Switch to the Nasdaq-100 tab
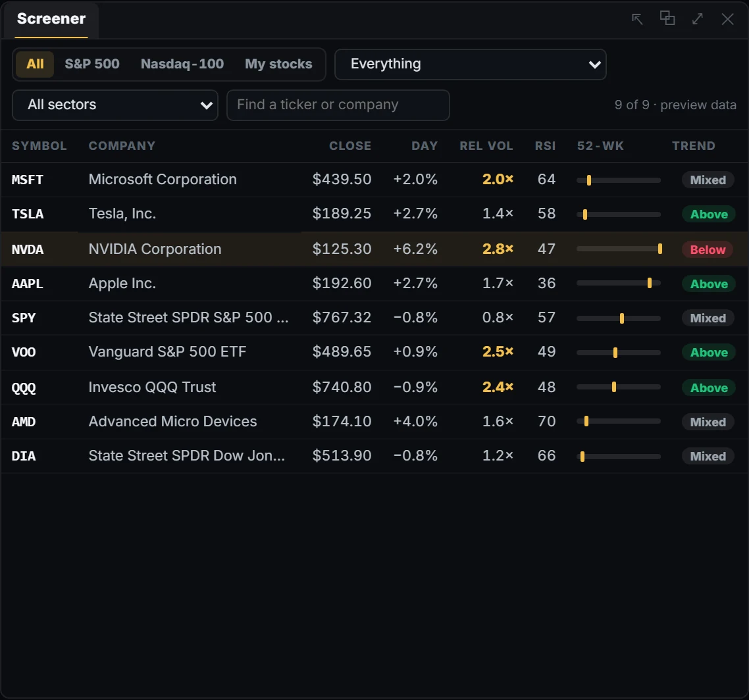The width and height of the screenshot is (749, 700). coord(182,64)
